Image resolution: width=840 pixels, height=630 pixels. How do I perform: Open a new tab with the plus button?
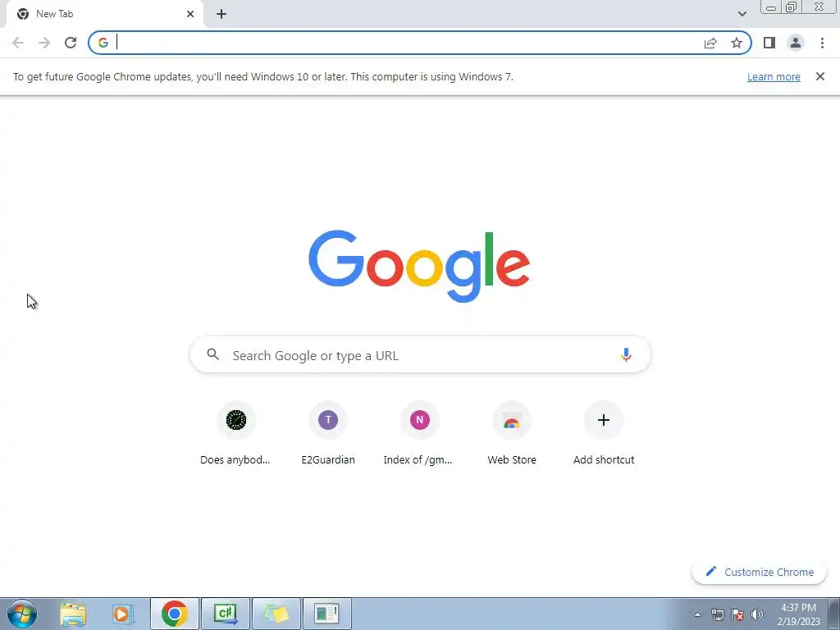[221, 14]
